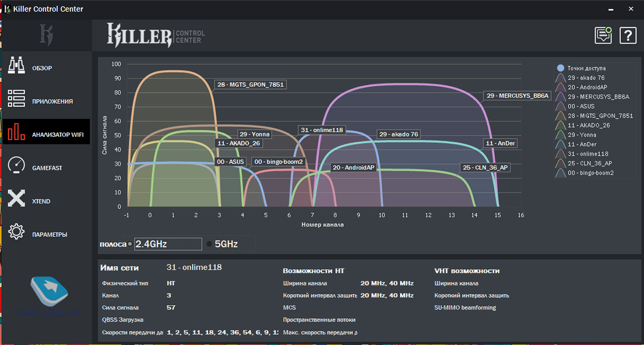Image resolution: width=644 pixels, height=345 pixels.
Task: Go to GAMEFAST menu item
Action: [x=47, y=168]
